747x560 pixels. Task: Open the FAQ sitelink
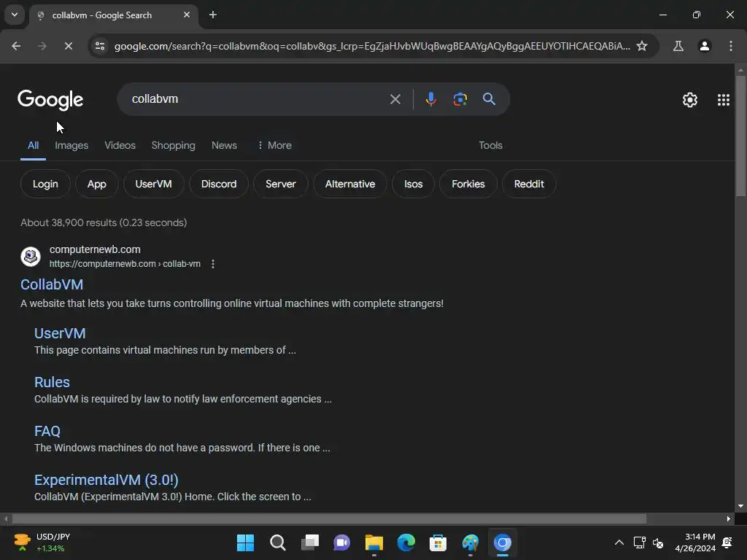pyautogui.click(x=47, y=431)
